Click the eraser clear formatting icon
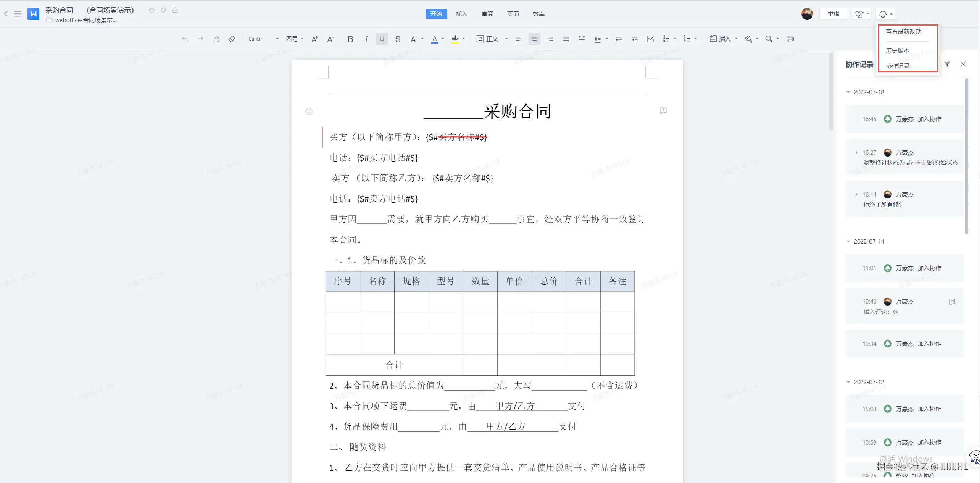The height and width of the screenshot is (483, 980). tap(232, 39)
